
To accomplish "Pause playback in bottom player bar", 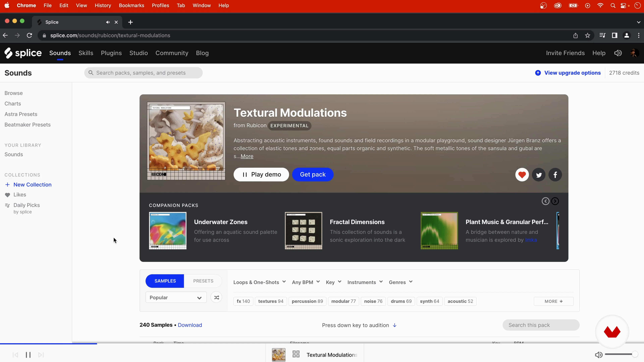I will 28,355.
